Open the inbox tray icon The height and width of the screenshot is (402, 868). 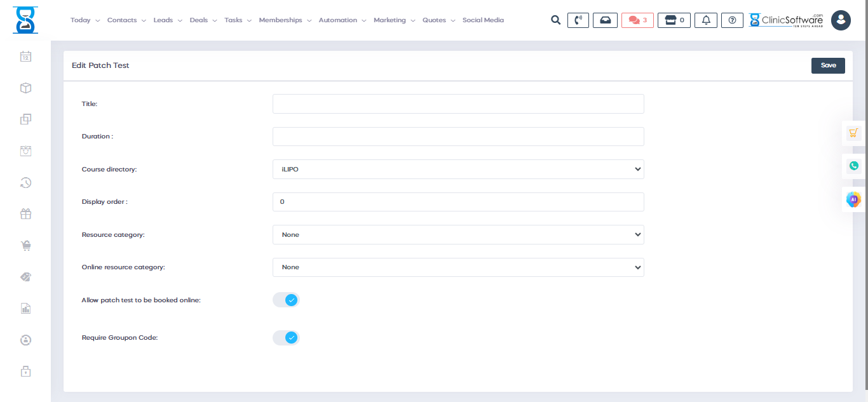point(605,20)
